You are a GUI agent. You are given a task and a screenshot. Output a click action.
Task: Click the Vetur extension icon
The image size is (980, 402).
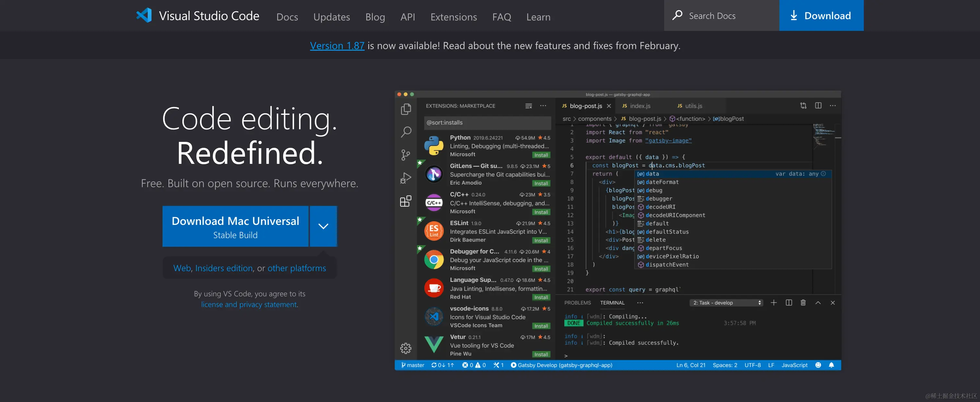[x=434, y=344]
